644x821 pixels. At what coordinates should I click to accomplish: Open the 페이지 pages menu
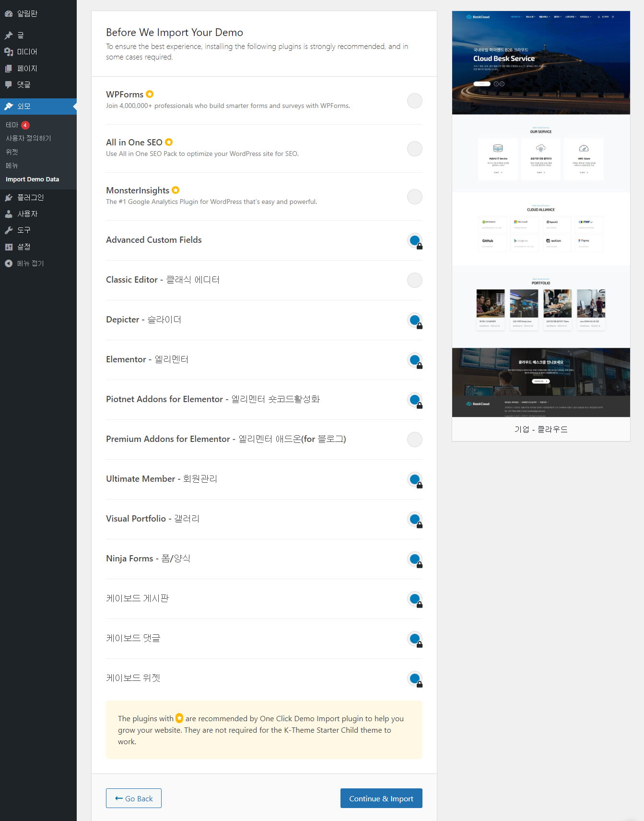click(38, 69)
